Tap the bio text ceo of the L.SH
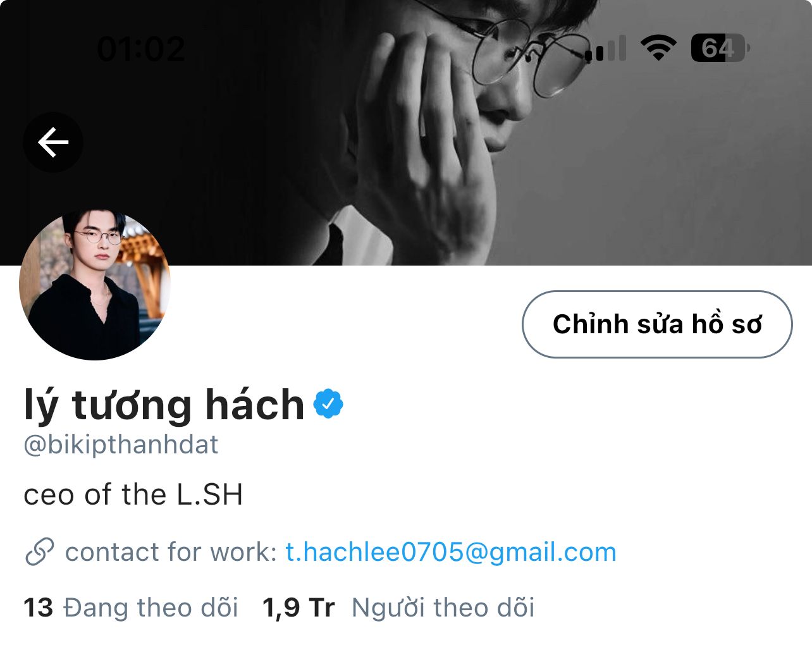This screenshot has width=812, height=657. tap(133, 494)
